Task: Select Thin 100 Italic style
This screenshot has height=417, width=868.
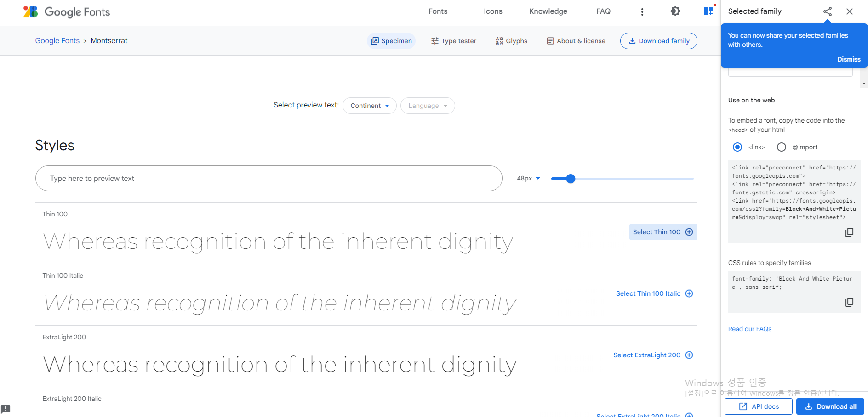Action: (x=655, y=293)
